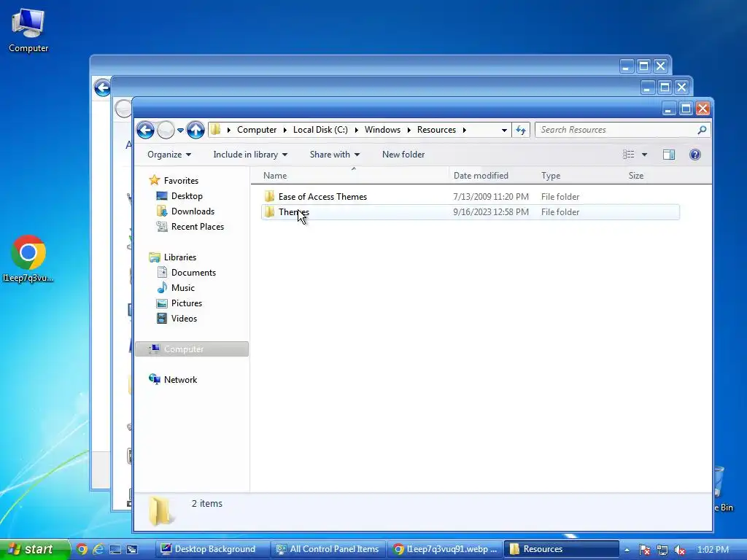This screenshot has width=747, height=560.
Task: Change the view with the view icon
Action: coord(628,155)
